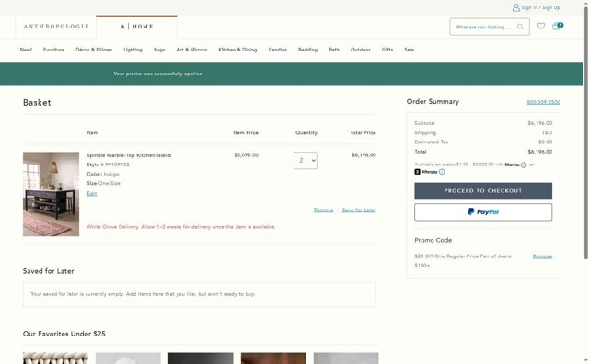Screen dimensions: 589x364
Task: Click the black favorites product thumbnail
Action: 201,358
